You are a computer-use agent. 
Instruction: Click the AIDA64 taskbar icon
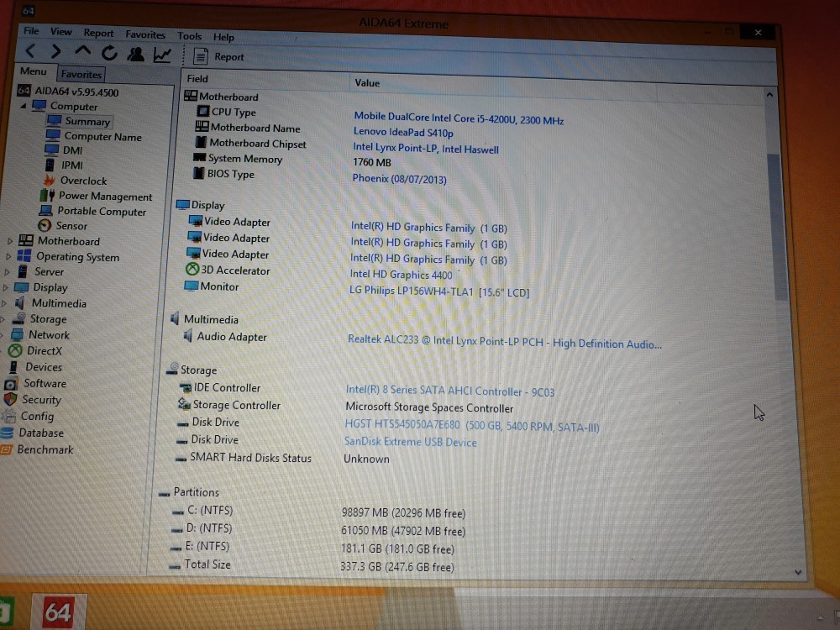click(x=58, y=612)
